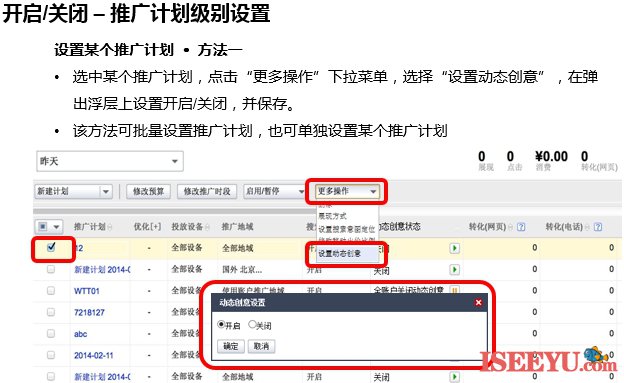The image size is (624, 383).
Task: Click the 确定 button in dialog
Action: [230, 346]
